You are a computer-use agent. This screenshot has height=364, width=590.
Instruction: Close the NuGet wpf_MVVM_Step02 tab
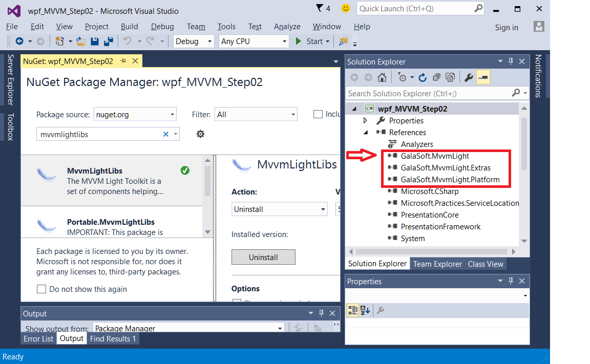[135, 61]
